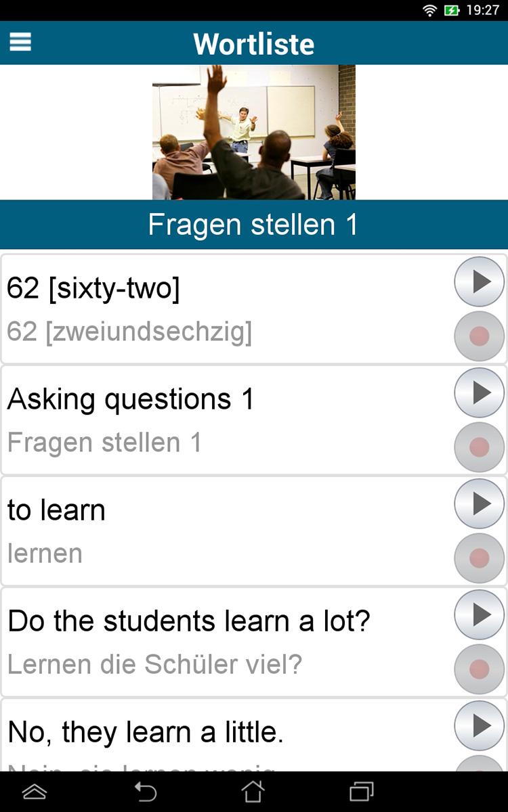Open the hamburger menu
Viewport: 508px width, 812px height.
pos(20,42)
